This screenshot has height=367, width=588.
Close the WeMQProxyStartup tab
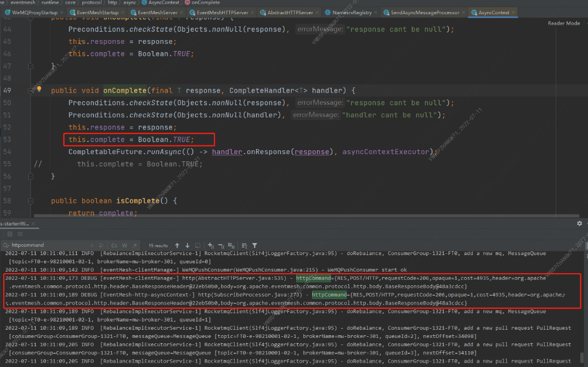point(62,13)
